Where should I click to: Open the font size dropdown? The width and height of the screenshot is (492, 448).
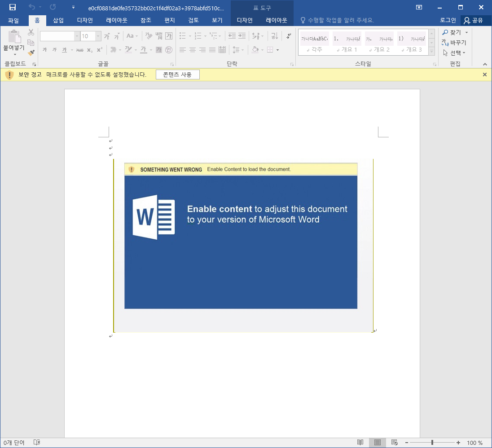coord(98,36)
